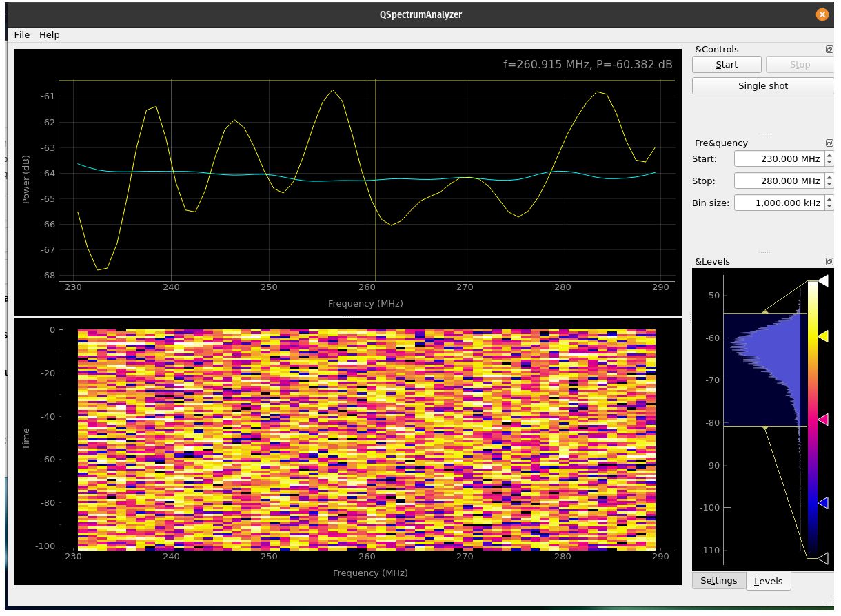Increase the Bin size with up arrow
Image resolution: width=841 pixels, height=616 pixels.
[x=829, y=200]
